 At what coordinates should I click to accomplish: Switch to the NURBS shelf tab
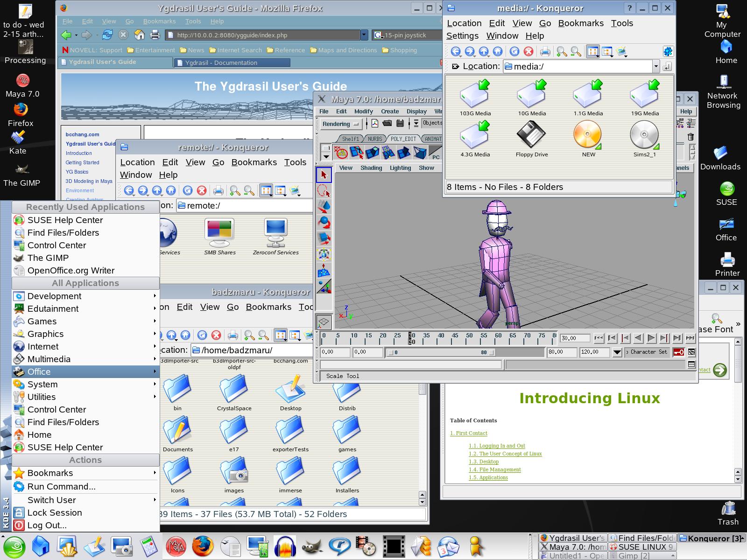[374, 139]
